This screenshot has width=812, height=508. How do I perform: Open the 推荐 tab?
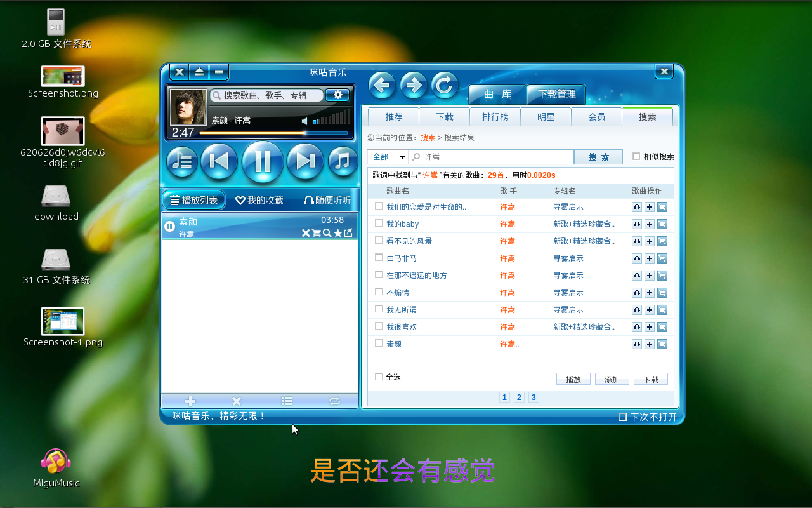coord(393,117)
